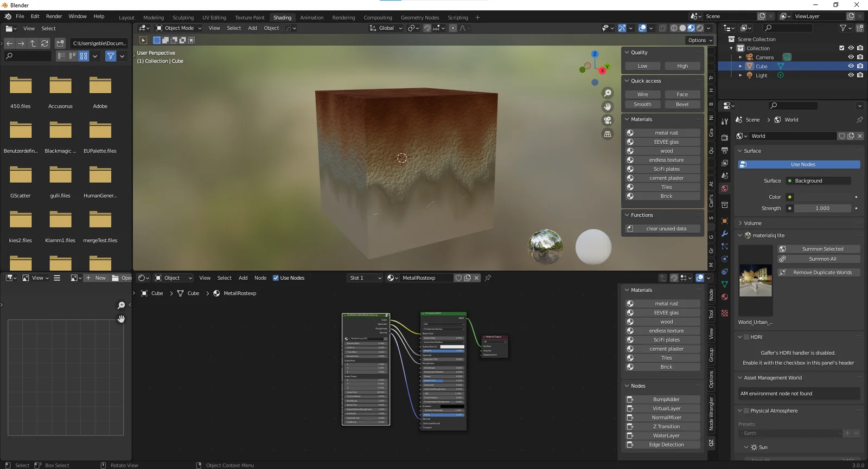Uncheck the Collection exclude checkbox
The height and width of the screenshot is (469, 868).
(x=842, y=48)
